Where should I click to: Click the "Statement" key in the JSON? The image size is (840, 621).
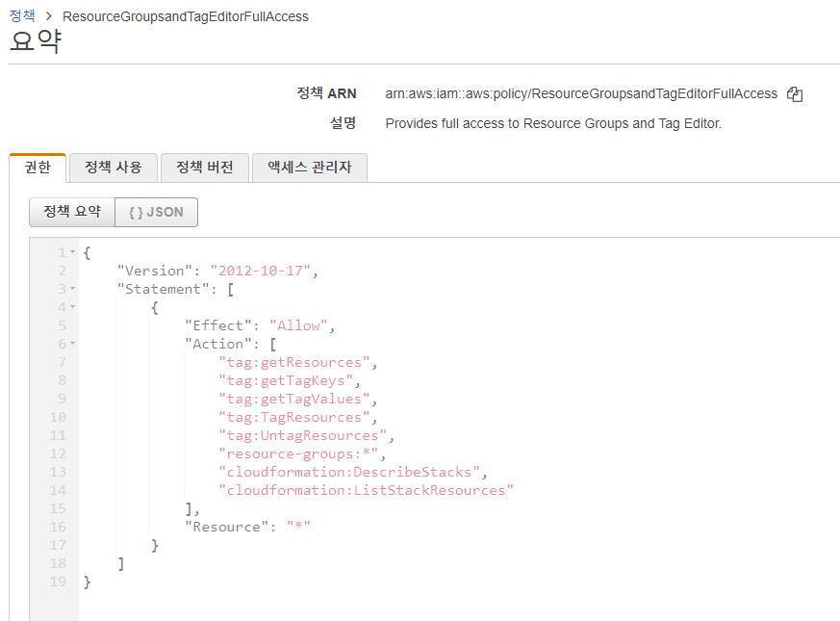click(x=164, y=289)
